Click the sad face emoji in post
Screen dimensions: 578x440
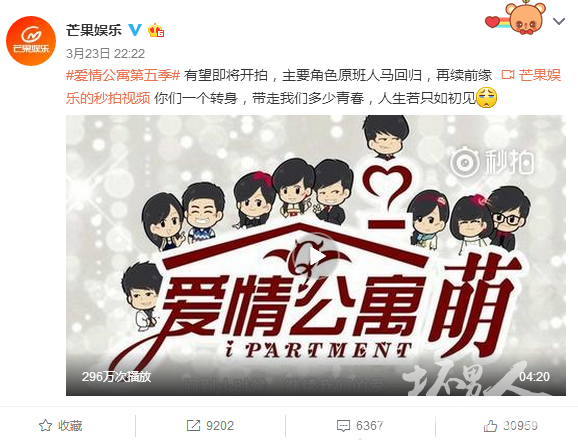point(487,98)
